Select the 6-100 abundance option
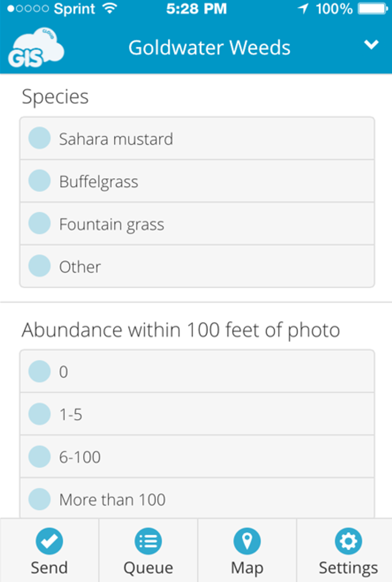This screenshot has height=582, width=392. [39, 456]
